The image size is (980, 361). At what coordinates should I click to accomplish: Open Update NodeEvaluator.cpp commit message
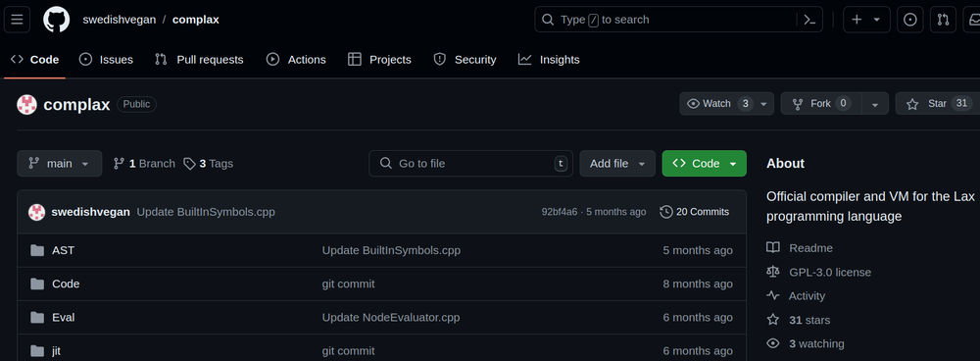click(x=391, y=317)
